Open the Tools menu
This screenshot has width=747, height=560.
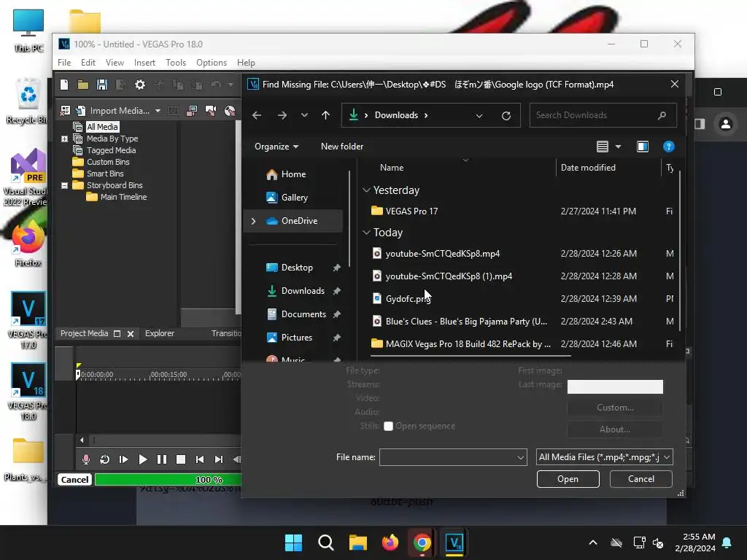[176, 63]
